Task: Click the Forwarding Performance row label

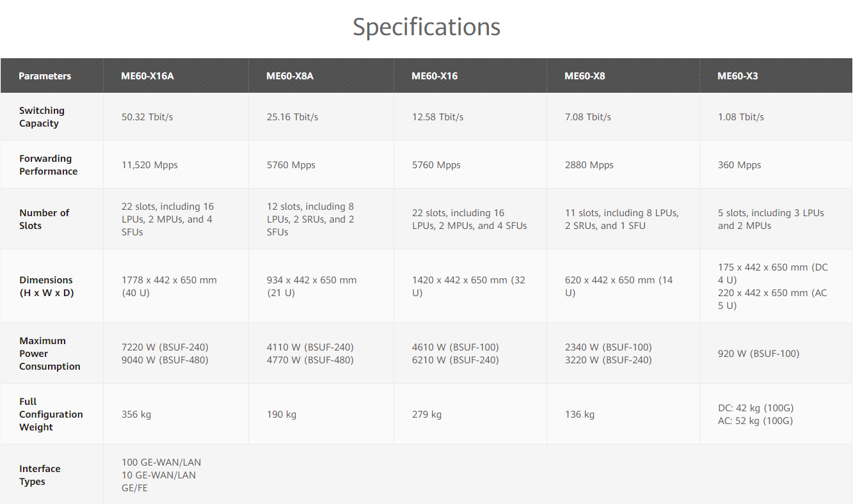Action: 48,165
